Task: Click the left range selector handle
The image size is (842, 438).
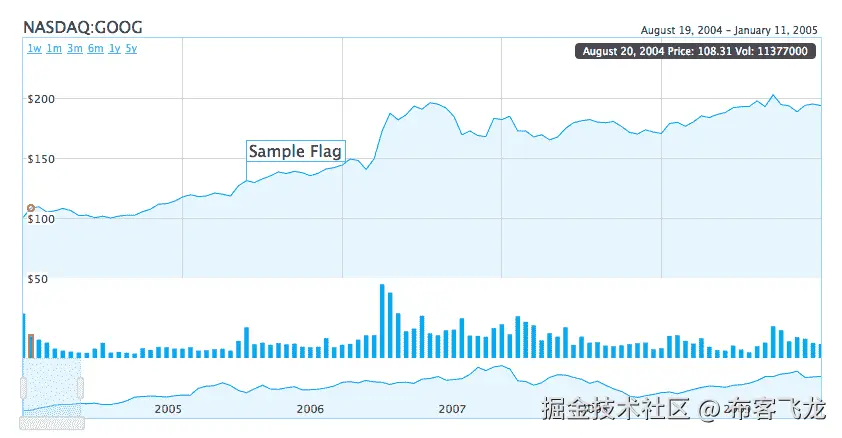Action: click(24, 388)
